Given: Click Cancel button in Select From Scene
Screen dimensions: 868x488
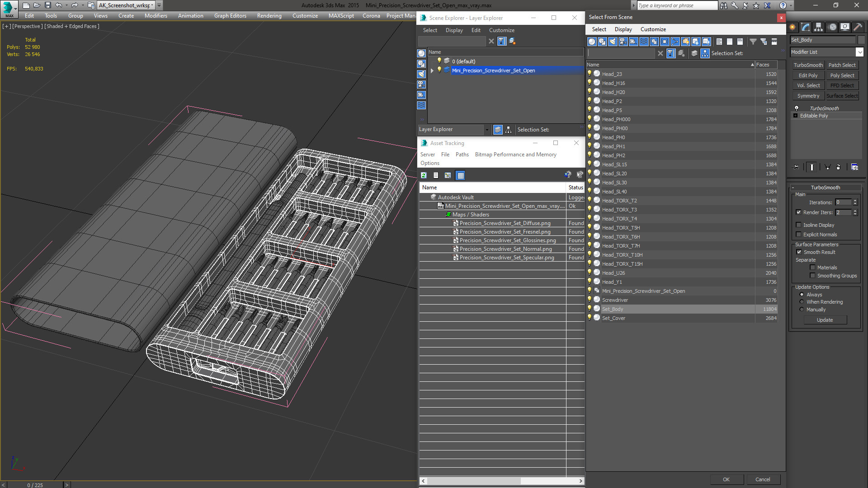Looking at the screenshot, I should pos(763,479).
